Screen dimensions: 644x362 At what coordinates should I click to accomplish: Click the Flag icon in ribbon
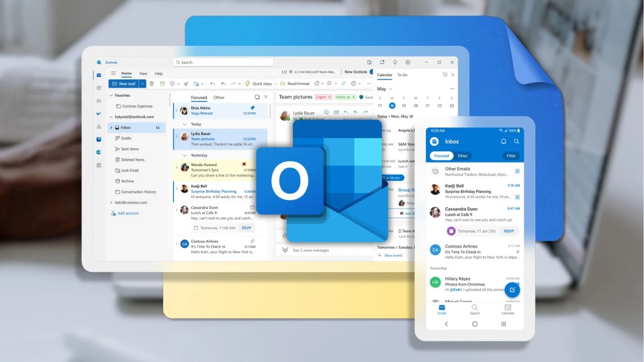tap(329, 84)
